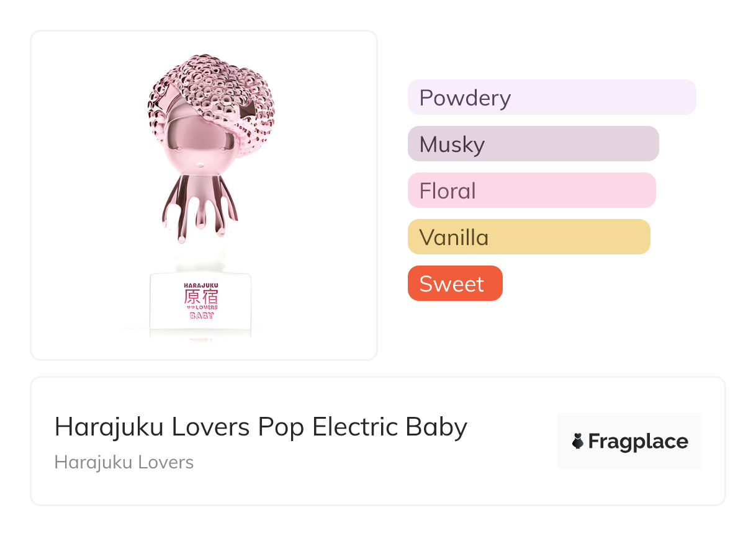Open the Harajuku Lovers Pop Electric Baby title

click(261, 427)
